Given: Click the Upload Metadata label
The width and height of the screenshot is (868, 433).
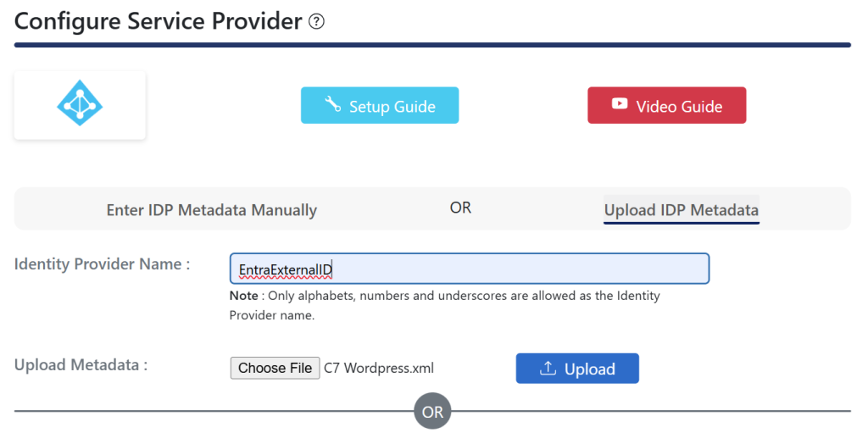Looking at the screenshot, I should pos(81,365).
